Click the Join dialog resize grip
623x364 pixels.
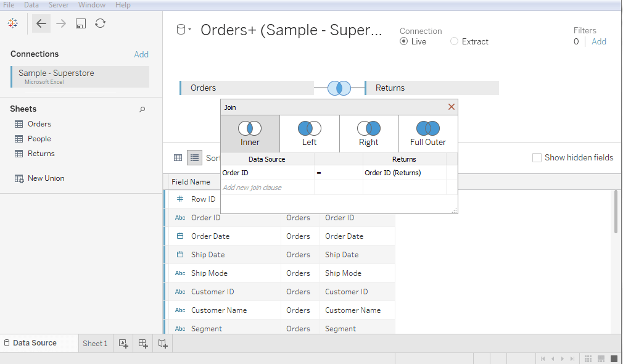pos(455,210)
